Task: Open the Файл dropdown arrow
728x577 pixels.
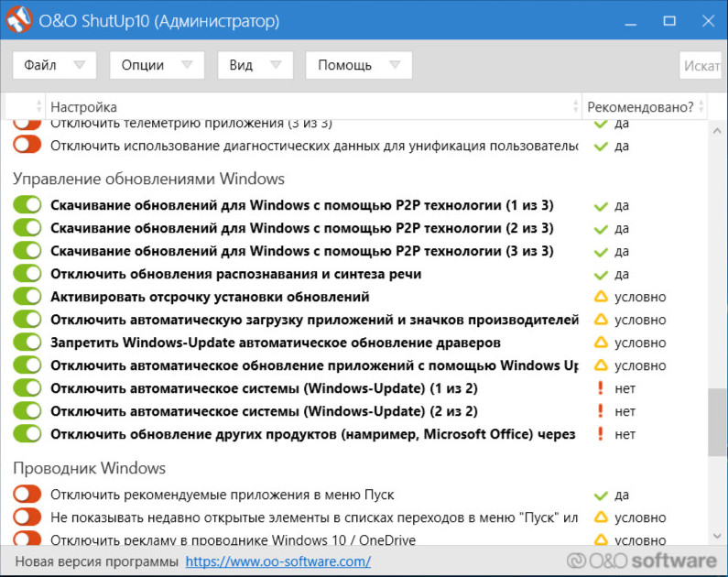Action: (x=80, y=65)
